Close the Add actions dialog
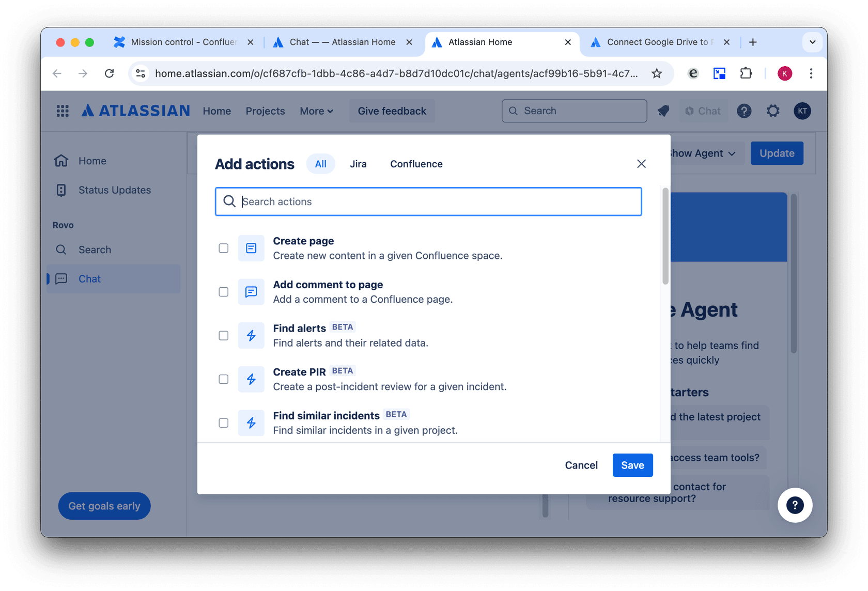Viewport: 868px width, 591px height. pyautogui.click(x=641, y=164)
